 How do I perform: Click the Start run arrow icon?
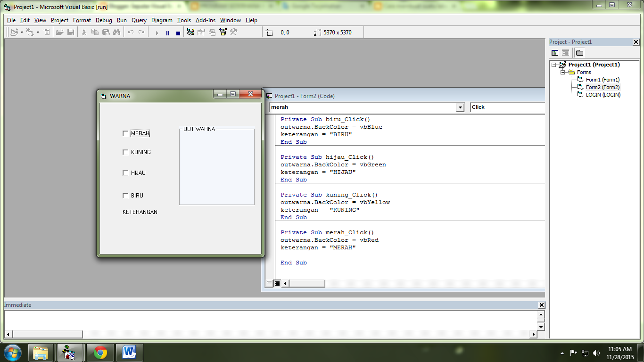coord(157,33)
